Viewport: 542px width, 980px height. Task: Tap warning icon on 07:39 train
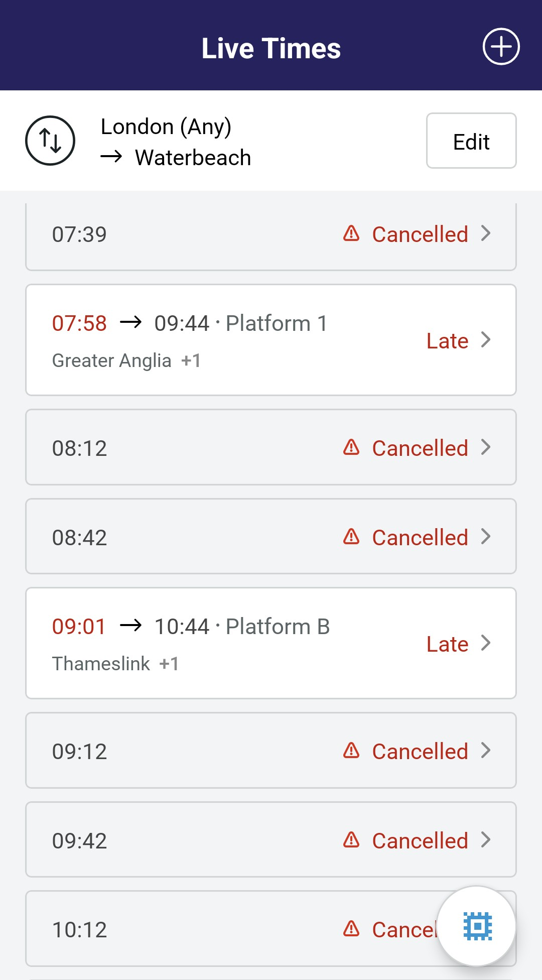click(351, 233)
